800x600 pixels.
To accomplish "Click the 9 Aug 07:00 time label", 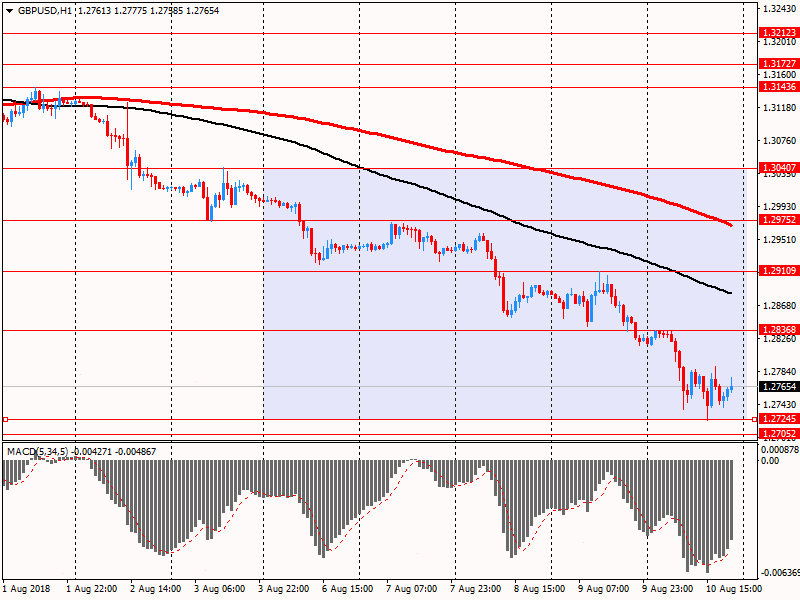I will point(604,589).
